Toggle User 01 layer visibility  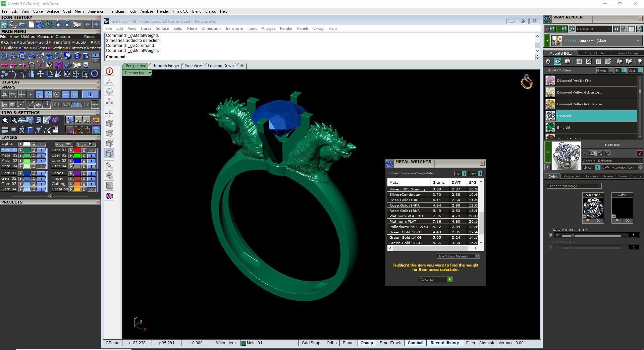click(x=91, y=150)
